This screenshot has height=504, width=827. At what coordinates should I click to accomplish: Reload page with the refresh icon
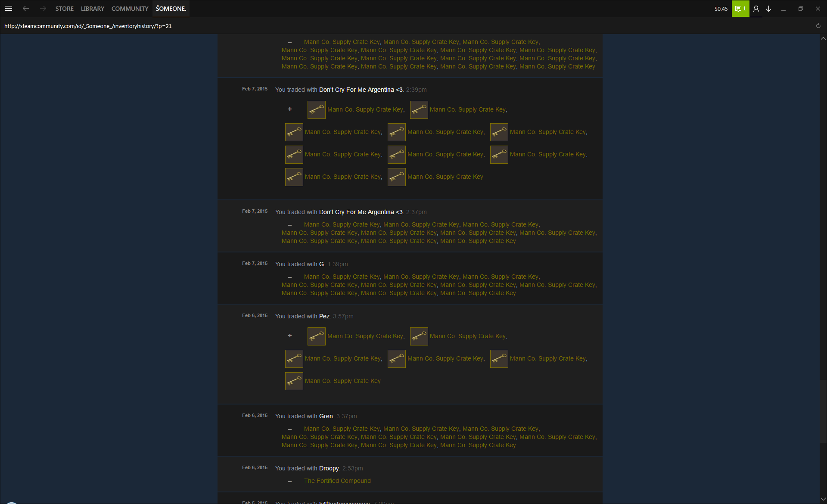click(818, 26)
